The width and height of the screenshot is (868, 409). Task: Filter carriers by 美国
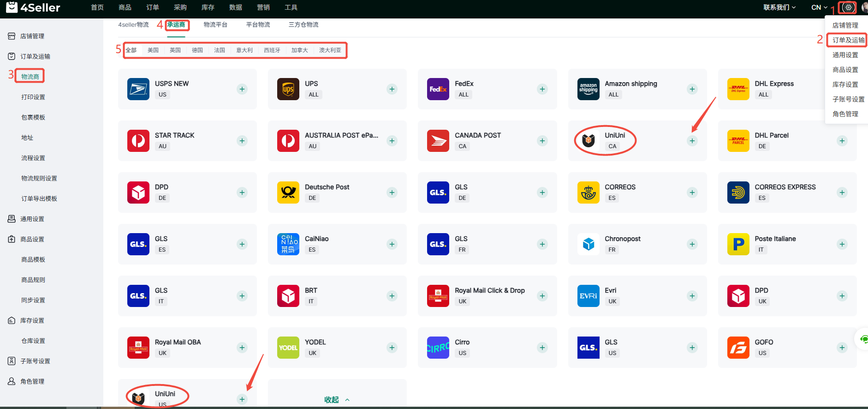click(153, 50)
